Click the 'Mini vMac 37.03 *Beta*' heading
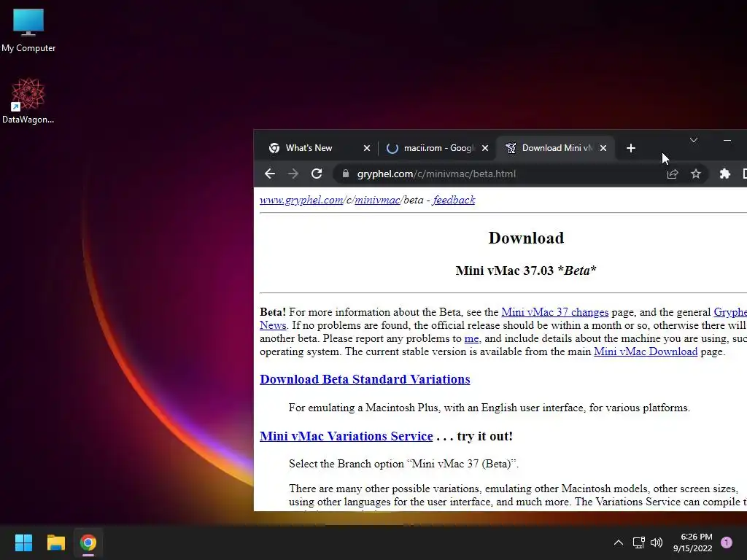Image resolution: width=747 pixels, height=560 pixels. (526, 271)
